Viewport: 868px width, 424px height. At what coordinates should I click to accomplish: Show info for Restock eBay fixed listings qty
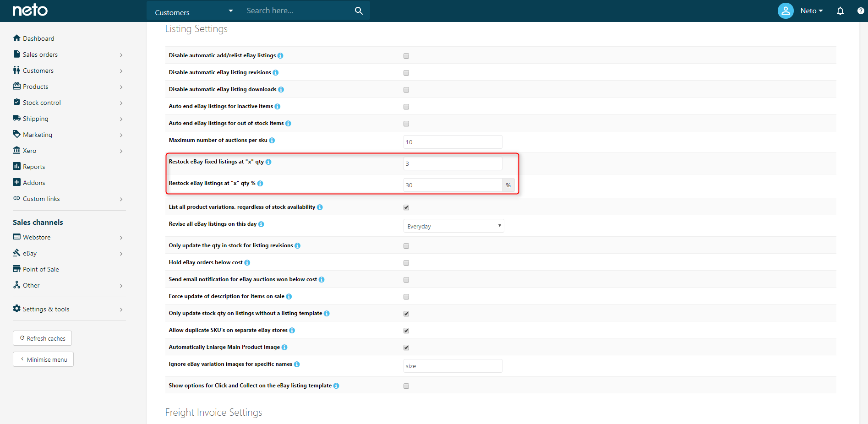point(268,162)
